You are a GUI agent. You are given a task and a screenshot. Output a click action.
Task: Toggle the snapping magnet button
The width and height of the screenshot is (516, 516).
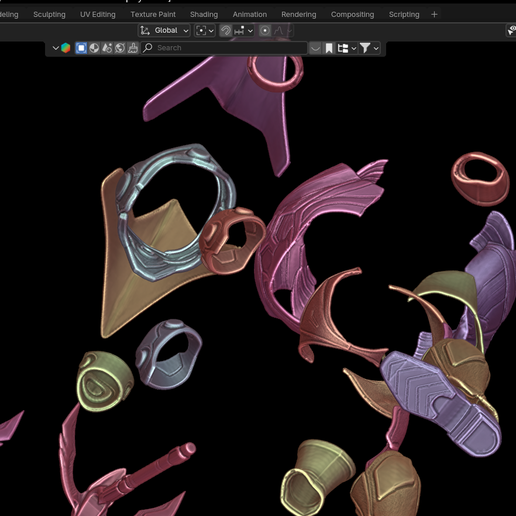click(226, 31)
